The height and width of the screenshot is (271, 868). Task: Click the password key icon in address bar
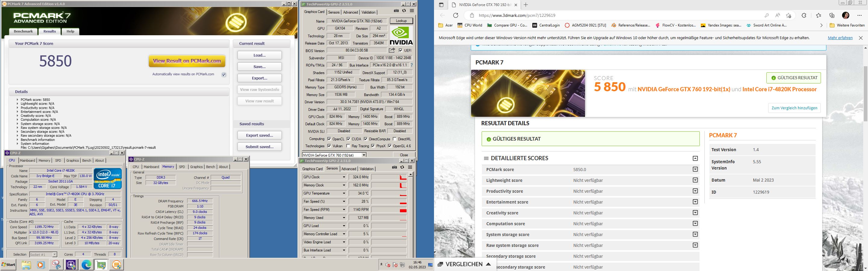tap(766, 15)
